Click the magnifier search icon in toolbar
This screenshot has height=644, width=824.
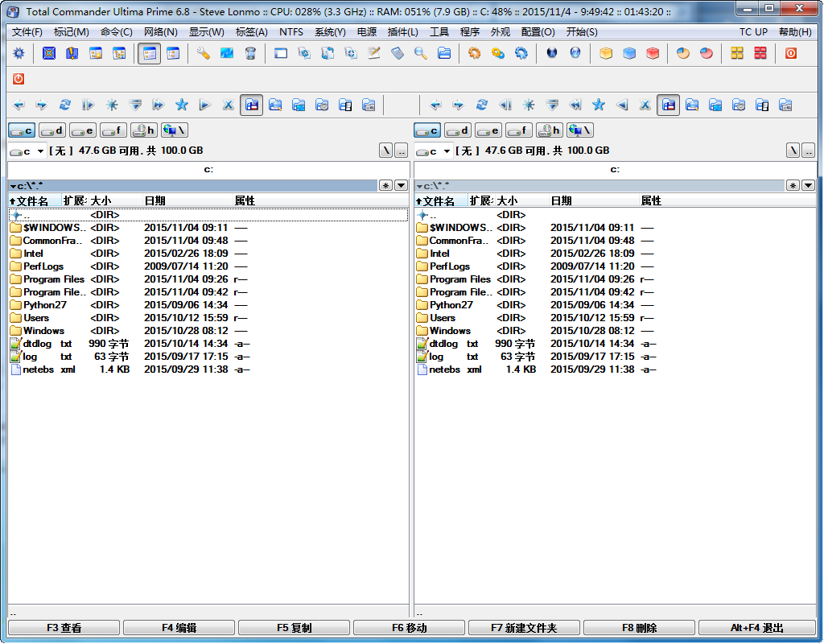point(420,53)
